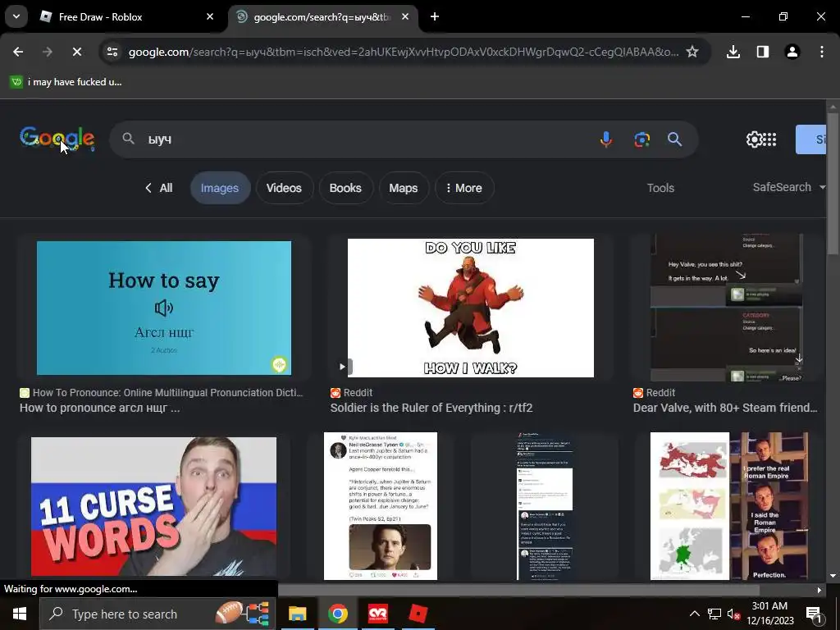Focus the address bar URL

pos(403,52)
